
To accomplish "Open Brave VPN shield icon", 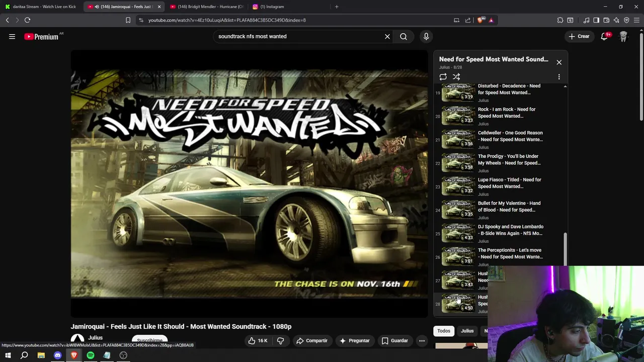I will pyautogui.click(x=626, y=20).
